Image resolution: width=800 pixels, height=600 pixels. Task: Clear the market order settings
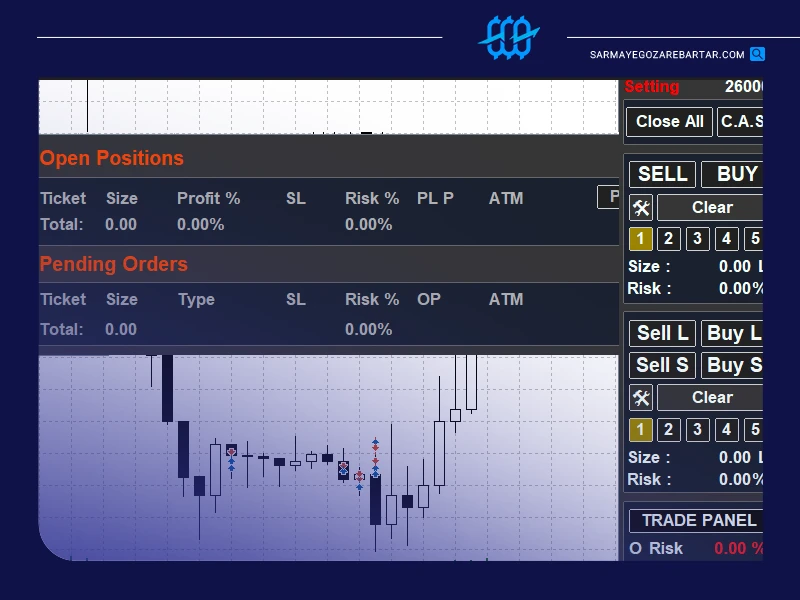710,208
